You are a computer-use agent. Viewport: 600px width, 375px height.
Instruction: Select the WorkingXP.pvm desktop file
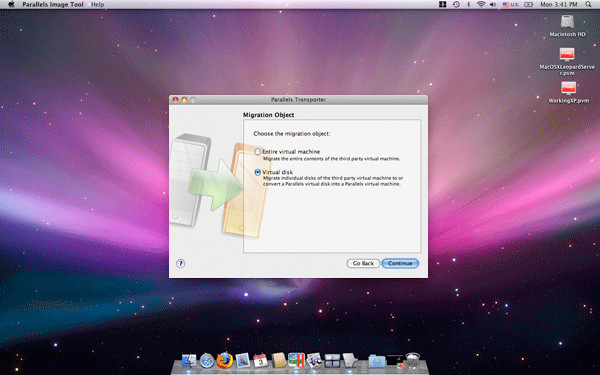(569, 92)
